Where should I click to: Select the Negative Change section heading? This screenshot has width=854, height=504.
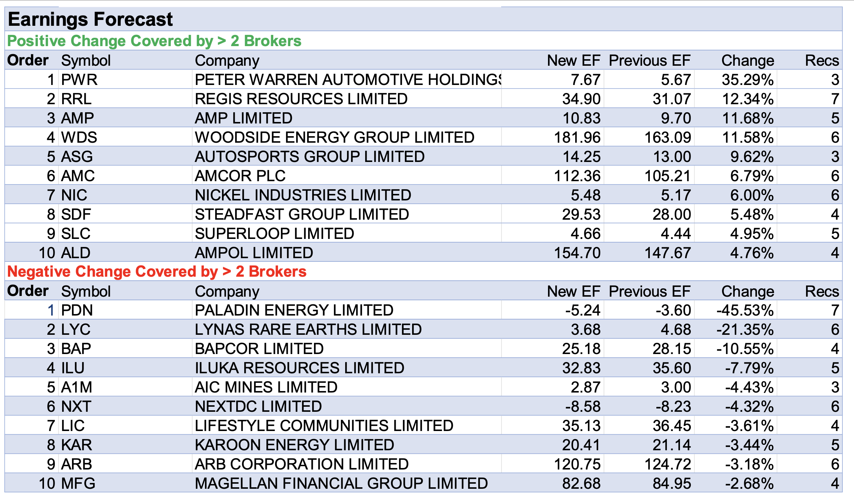(x=157, y=271)
